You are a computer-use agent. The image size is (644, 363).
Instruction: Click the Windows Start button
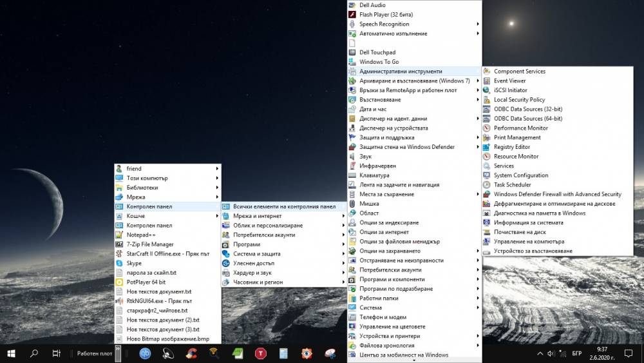(x=11, y=353)
